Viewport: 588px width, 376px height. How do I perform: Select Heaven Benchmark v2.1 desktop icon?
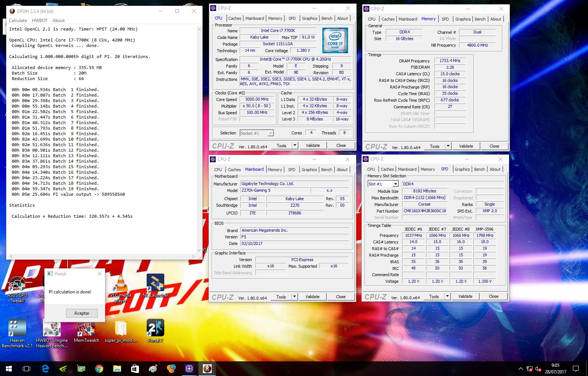click(17, 333)
